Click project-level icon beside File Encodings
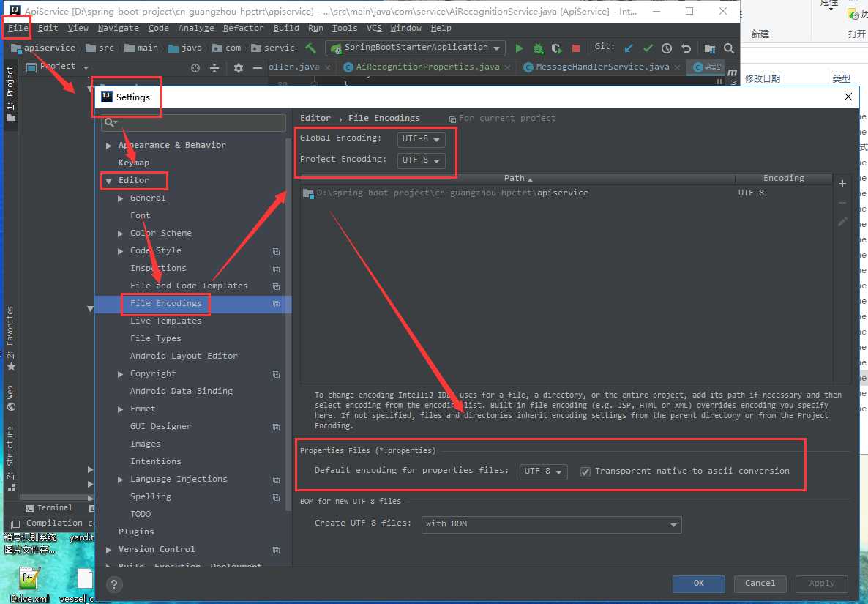The image size is (868, 604). pos(276,304)
